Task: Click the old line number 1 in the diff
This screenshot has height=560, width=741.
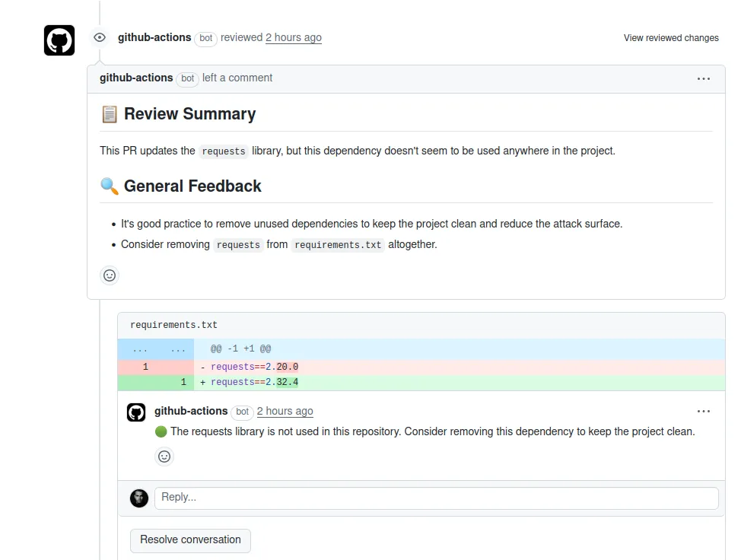Action: pyautogui.click(x=145, y=367)
